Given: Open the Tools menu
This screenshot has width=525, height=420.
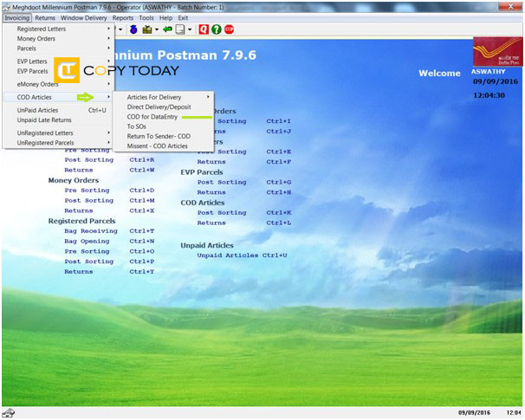Looking at the screenshot, I should [146, 17].
